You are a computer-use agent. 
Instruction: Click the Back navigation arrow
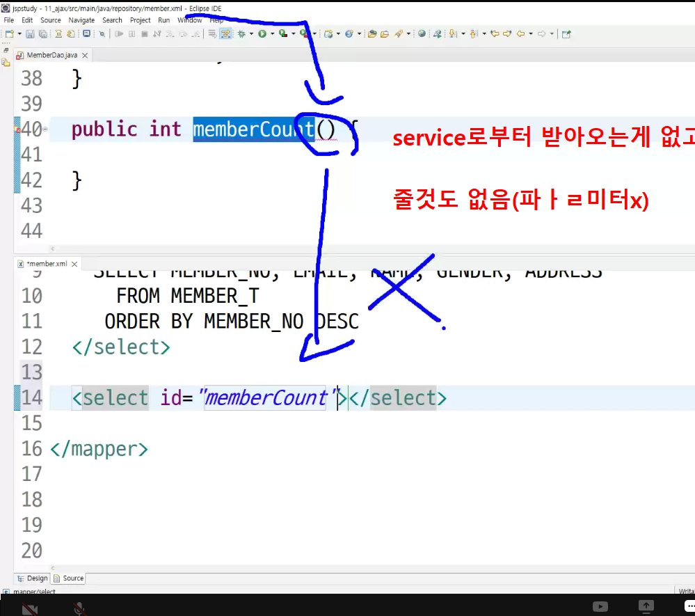point(521,33)
